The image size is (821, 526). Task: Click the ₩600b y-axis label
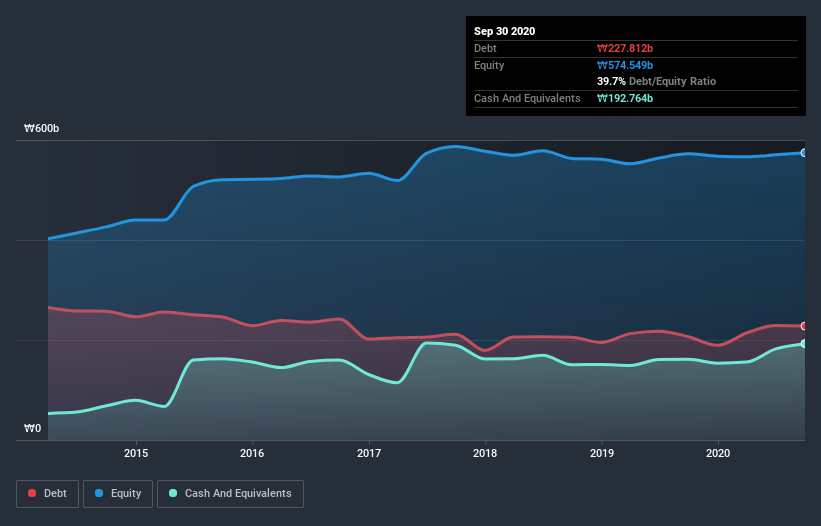point(41,128)
